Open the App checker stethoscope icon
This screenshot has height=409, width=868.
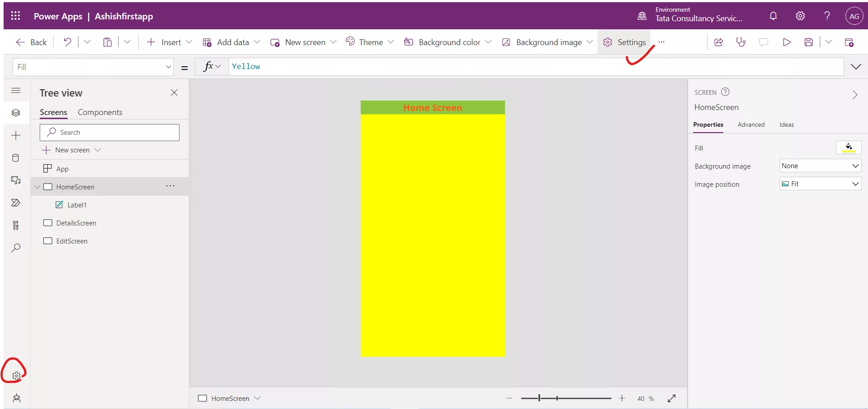click(741, 42)
